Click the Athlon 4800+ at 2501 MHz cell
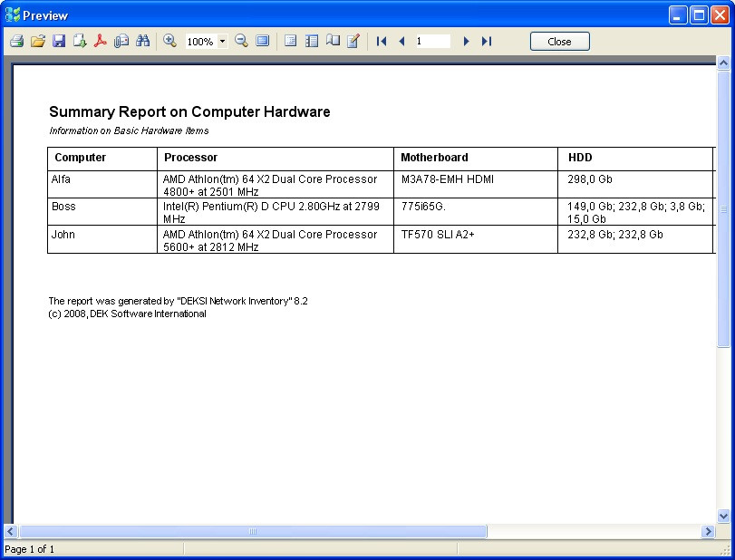Screen dimensions: 735x560 276,184
